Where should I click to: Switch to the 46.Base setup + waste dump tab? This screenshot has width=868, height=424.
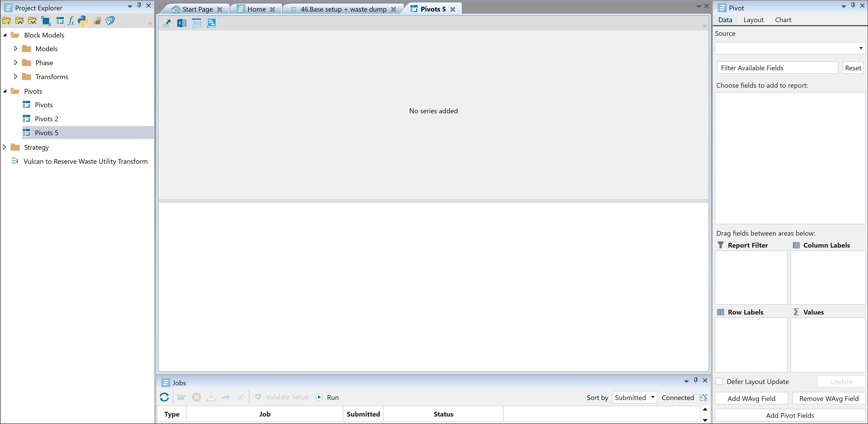point(343,9)
